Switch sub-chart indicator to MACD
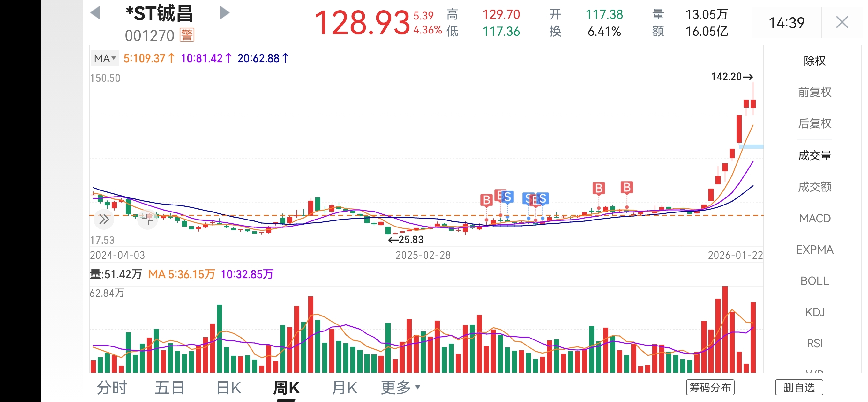The width and height of the screenshot is (868, 402). 814,218
